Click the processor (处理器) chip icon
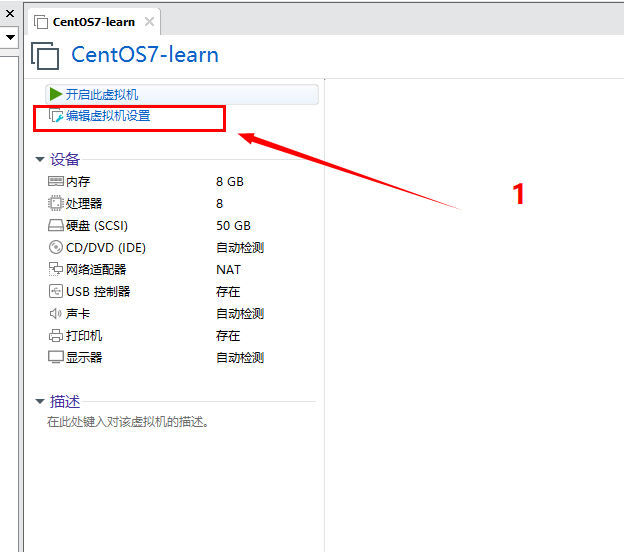 [x=56, y=203]
